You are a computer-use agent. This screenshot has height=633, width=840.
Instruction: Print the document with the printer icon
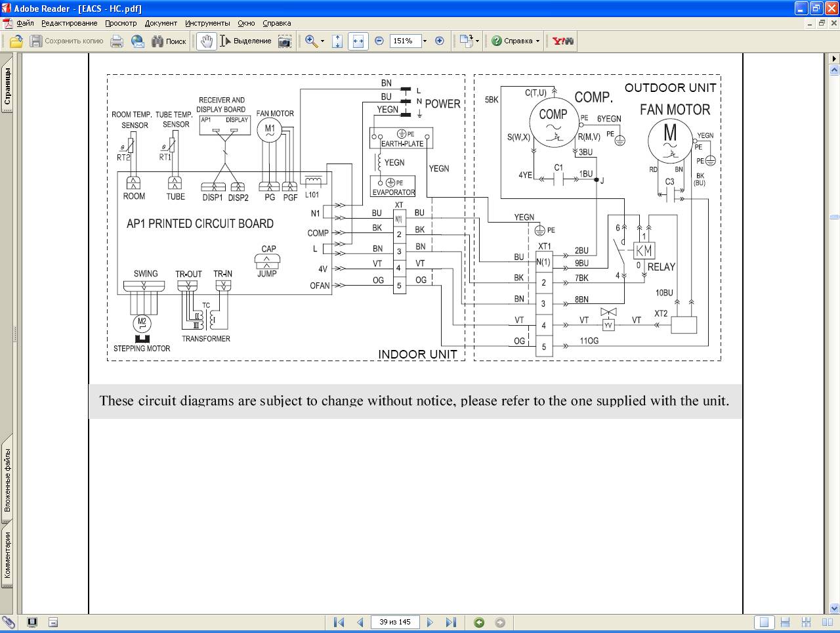click(117, 41)
